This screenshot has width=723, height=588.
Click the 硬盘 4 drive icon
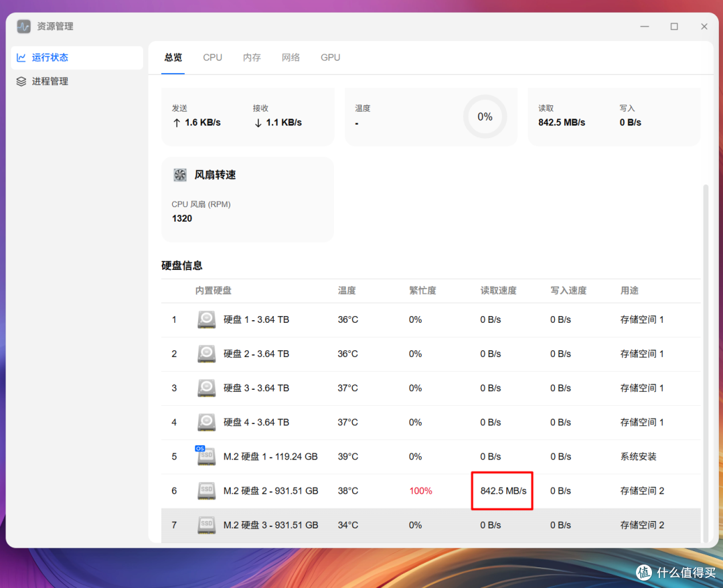[207, 422]
